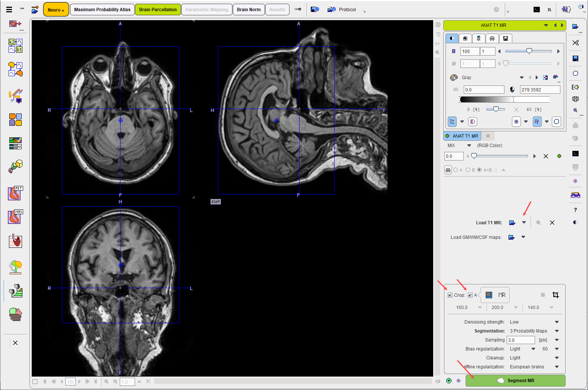Image resolution: width=588 pixels, height=390 pixels.
Task: Open the Results tab
Action: (277, 10)
